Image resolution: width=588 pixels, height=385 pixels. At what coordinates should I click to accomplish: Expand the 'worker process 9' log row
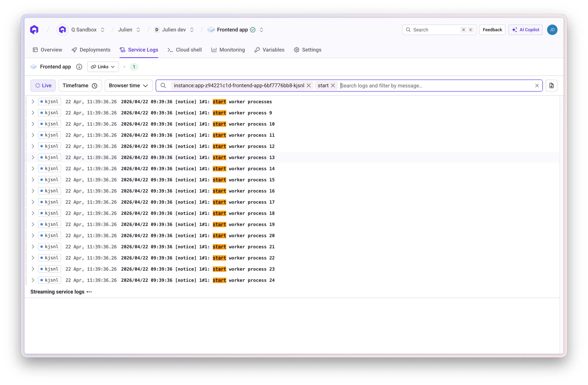point(33,113)
